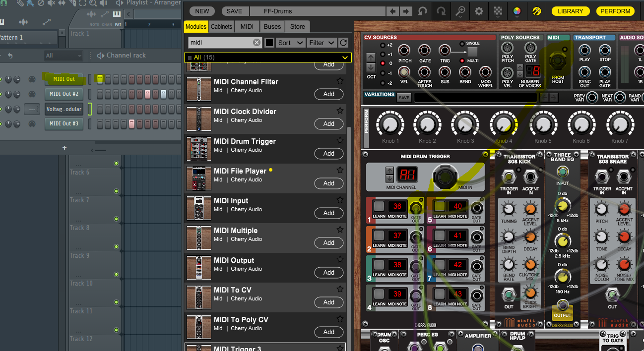Click the PAT piano icon in Playlist
The image size is (644, 351).
118,14
